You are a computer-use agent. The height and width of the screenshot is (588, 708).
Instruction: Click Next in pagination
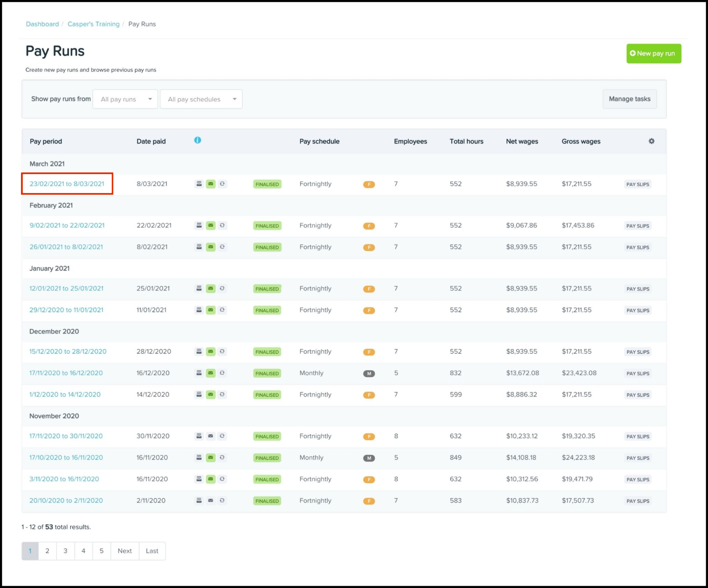[125, 551]
